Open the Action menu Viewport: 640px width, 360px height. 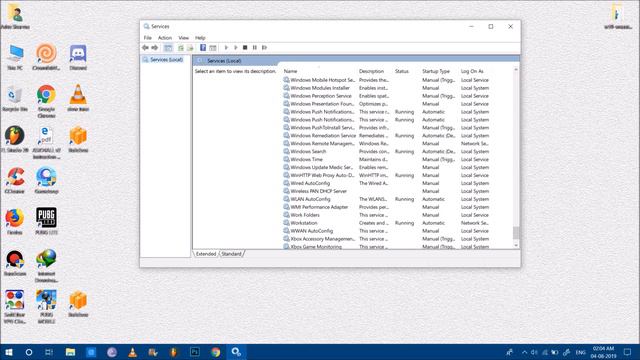[165, 38]
